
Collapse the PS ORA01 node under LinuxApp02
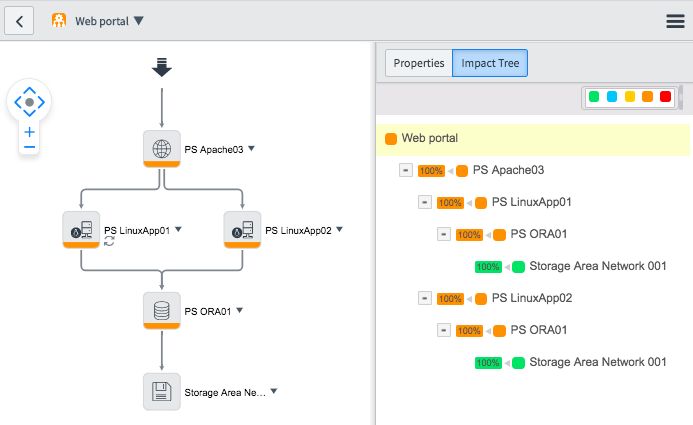(x=444, y=330)
